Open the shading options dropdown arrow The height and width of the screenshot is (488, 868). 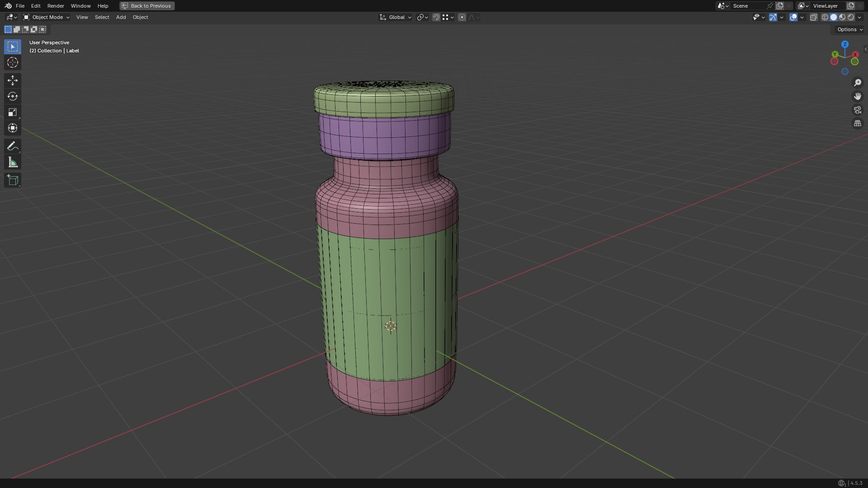[x=860, y=17]
